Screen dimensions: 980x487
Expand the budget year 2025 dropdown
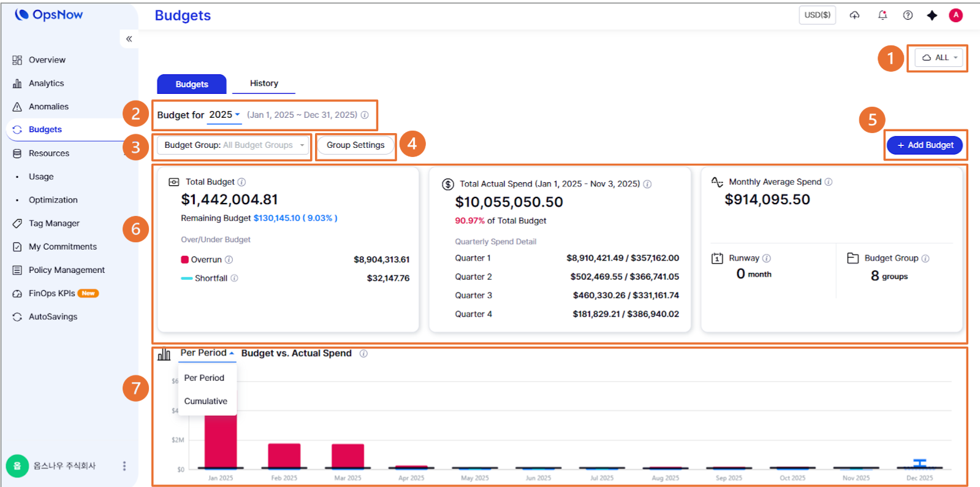click(x=224, y=115)
